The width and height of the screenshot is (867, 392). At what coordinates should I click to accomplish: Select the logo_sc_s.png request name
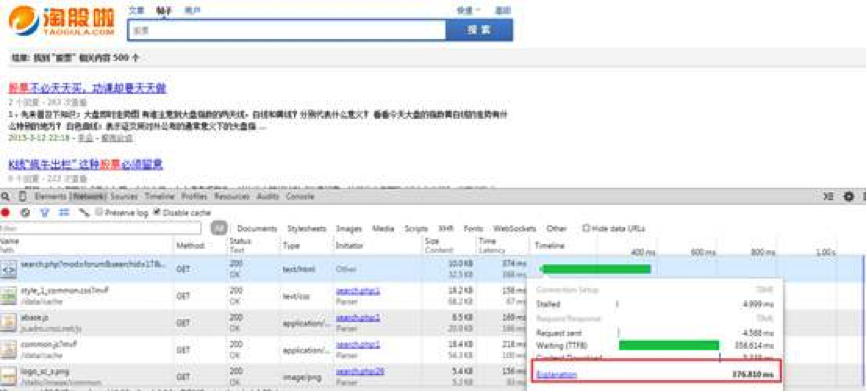[x=44, y=371]
